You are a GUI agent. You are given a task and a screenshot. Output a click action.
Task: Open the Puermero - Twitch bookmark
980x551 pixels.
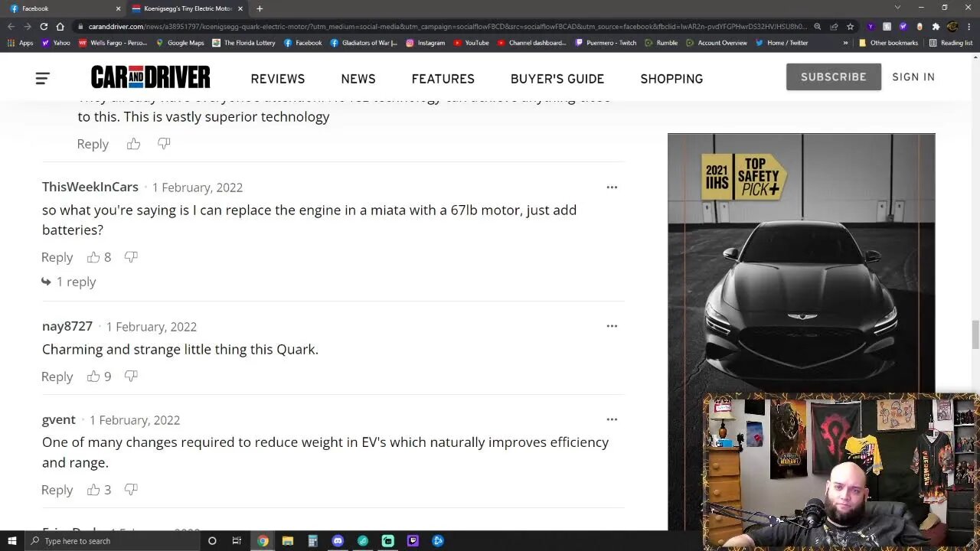[x=606, y=43]
